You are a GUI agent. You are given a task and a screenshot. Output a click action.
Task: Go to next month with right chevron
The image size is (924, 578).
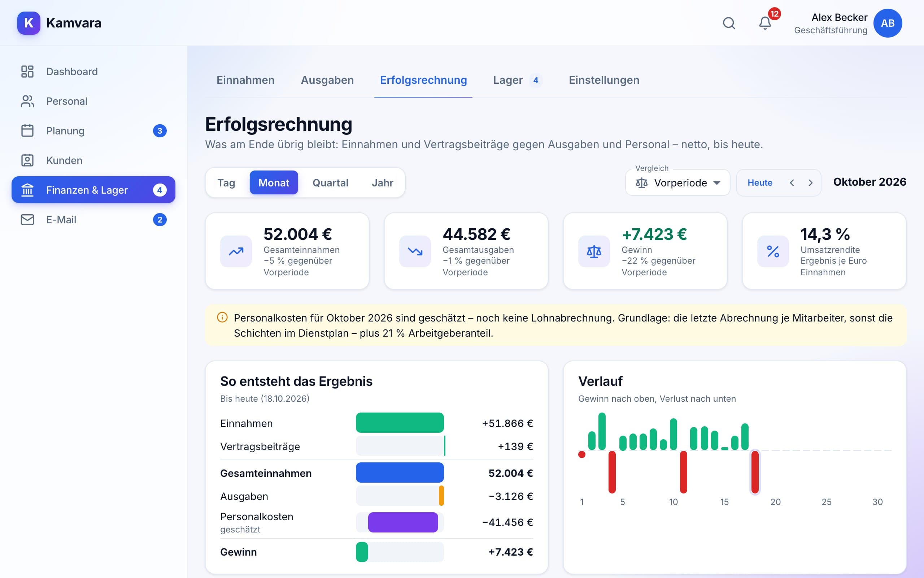811,183
